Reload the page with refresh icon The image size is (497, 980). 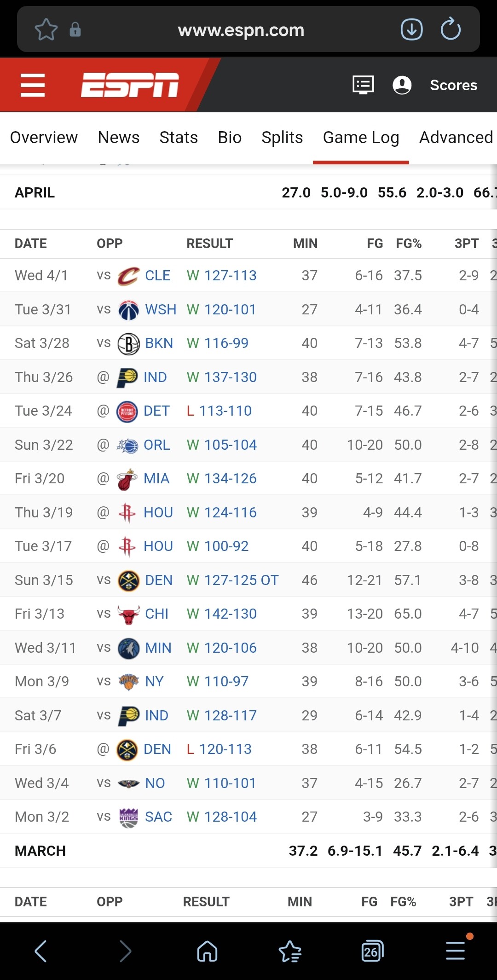pos(451,30)
